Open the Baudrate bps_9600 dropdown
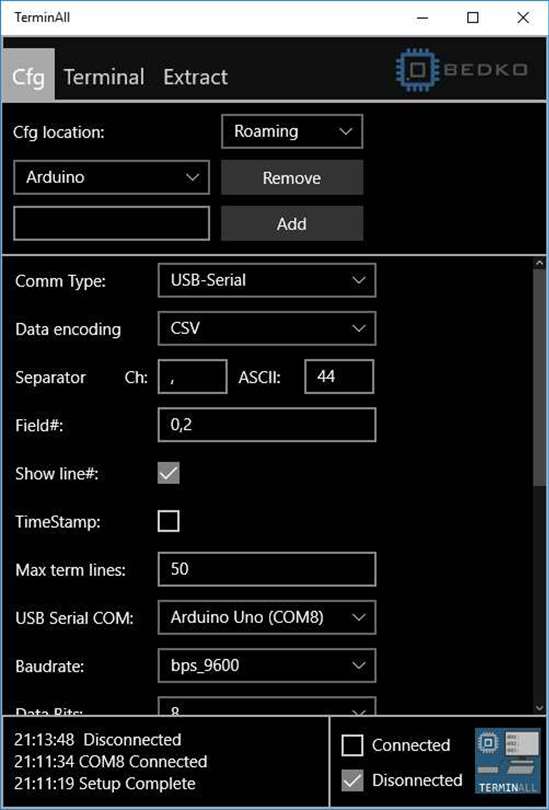Image resolution: width=549 pixels, height=810 pixels. (267, 665)
